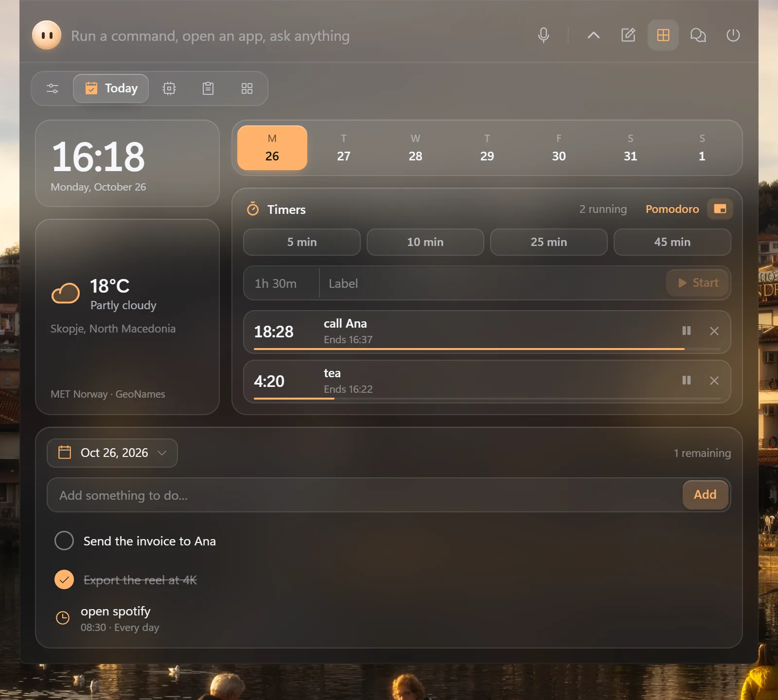The height and width of the screenshot is (700, 778).
Task: Start a 5 min timer preset
Action: 302,242
